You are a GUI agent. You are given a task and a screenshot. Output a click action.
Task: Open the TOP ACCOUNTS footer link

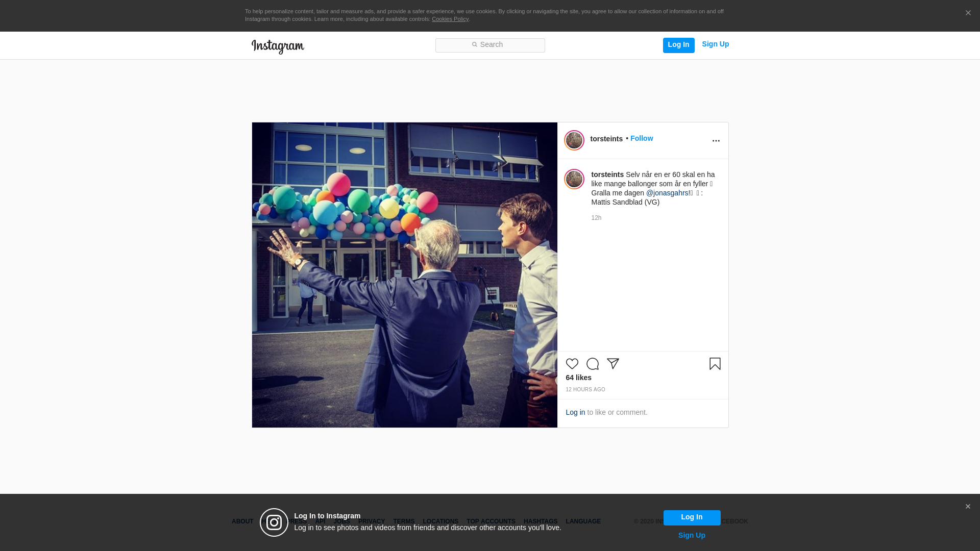pyautogui.click(x=491, y=521)
